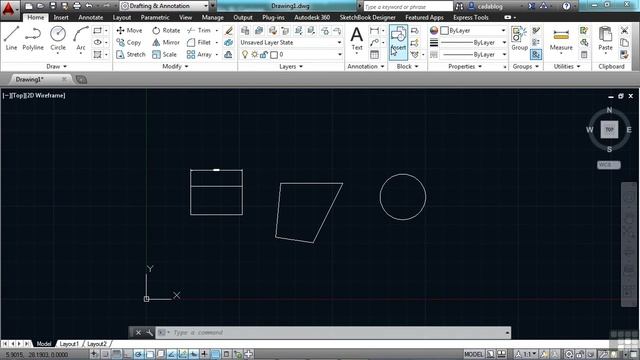The width and height of the screenshot is (640, 360).
Task: Expand the Modify panel
Action: click(x=176, y=66)
